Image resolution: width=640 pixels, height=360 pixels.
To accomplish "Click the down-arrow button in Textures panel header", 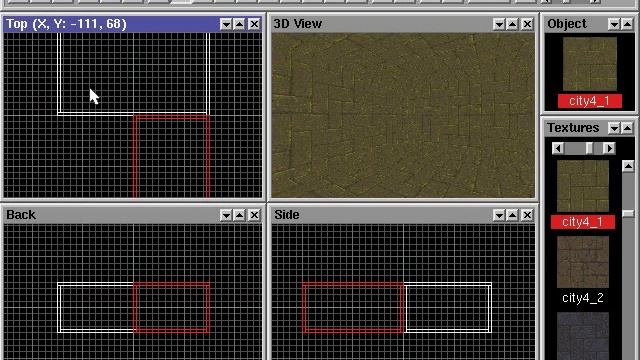I will click(x=614, y=128).
